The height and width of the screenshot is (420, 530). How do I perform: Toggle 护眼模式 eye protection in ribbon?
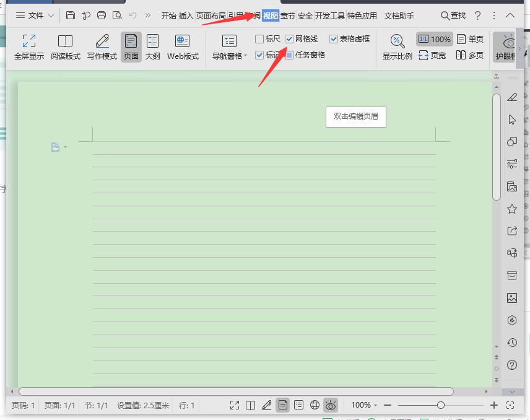505,47
